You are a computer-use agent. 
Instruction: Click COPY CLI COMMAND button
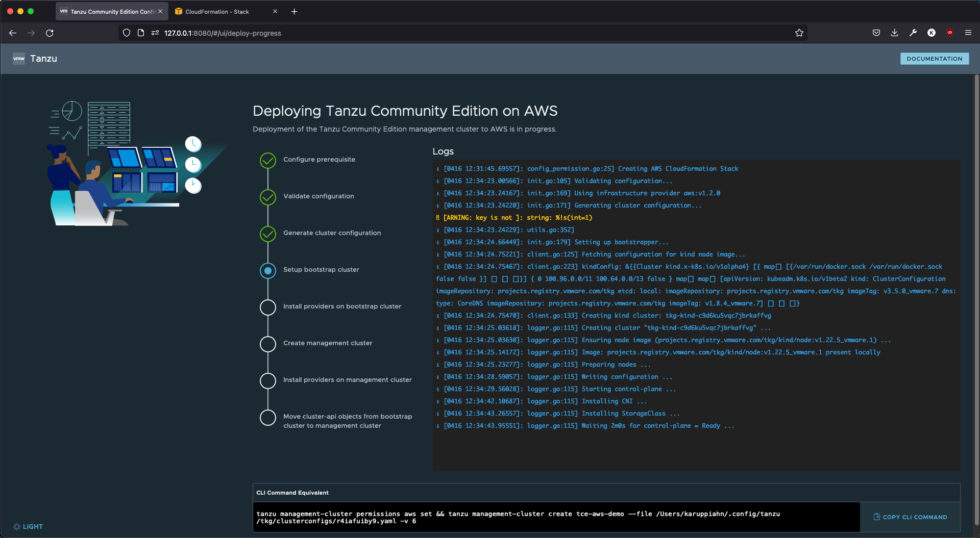tap(910, 517)
